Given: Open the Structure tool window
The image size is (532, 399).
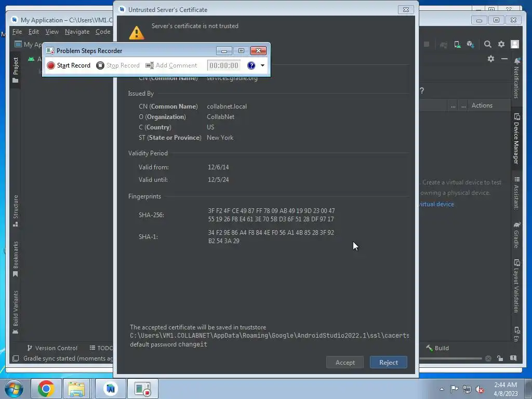Looking at the screenshot, I should (x=15, y=210).
